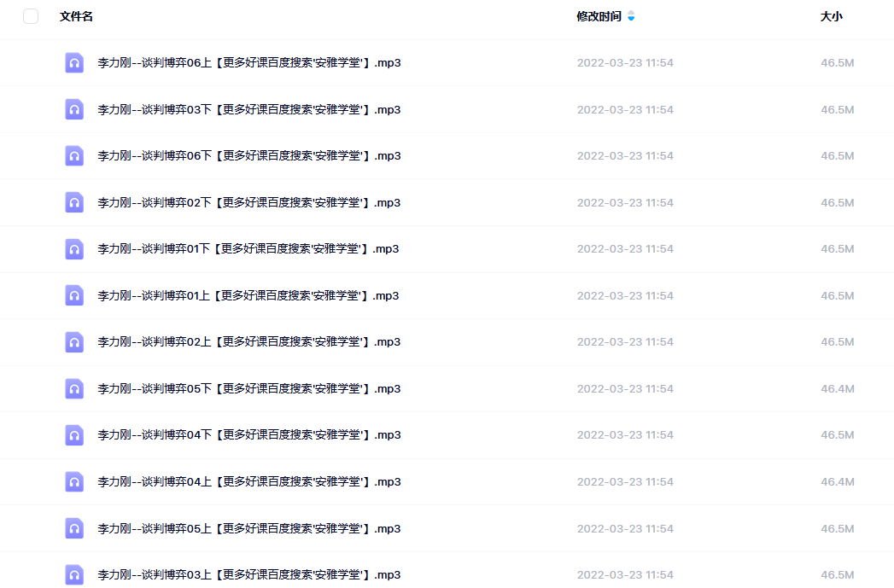The width and height of the screenshot is (894, 588).
Task: Click audio icon of 谈判博弈01下 file
Action: [74, 249]
